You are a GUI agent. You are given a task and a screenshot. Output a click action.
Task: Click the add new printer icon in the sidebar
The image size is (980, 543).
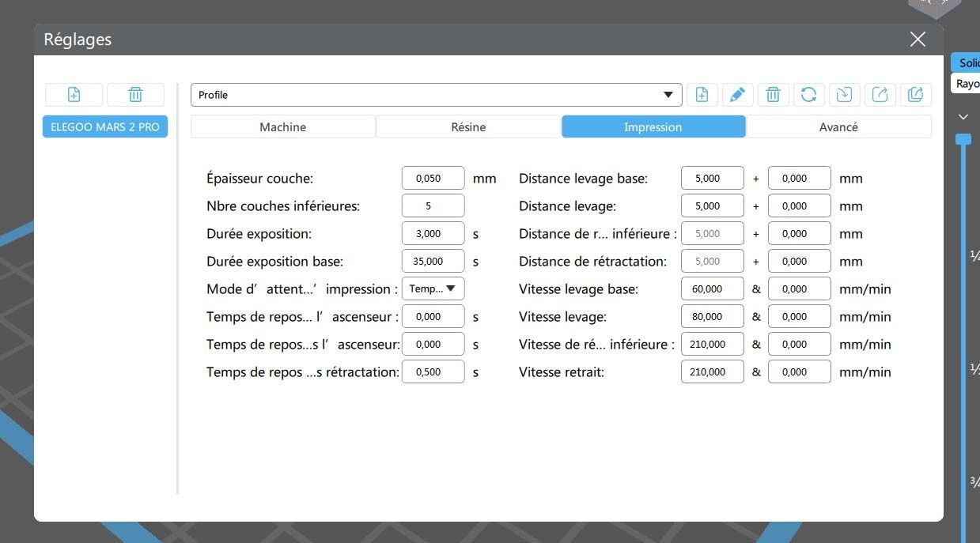click(74, 95)
